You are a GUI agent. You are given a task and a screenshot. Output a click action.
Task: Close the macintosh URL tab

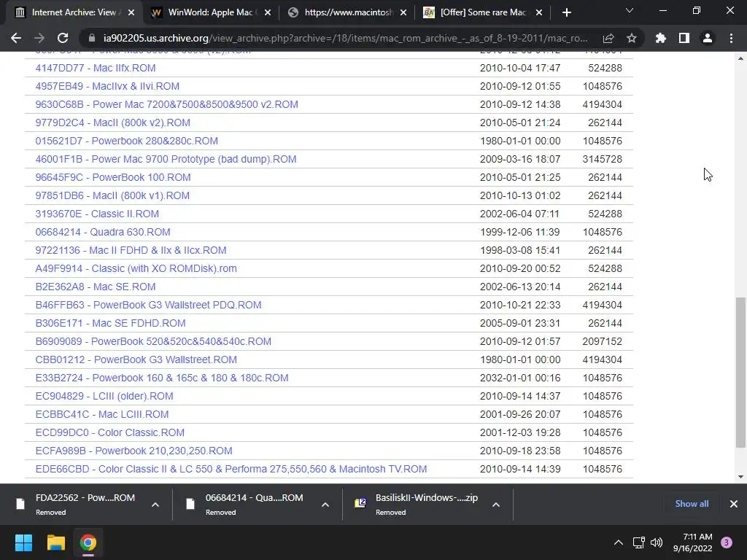click(x=403, y=13)
